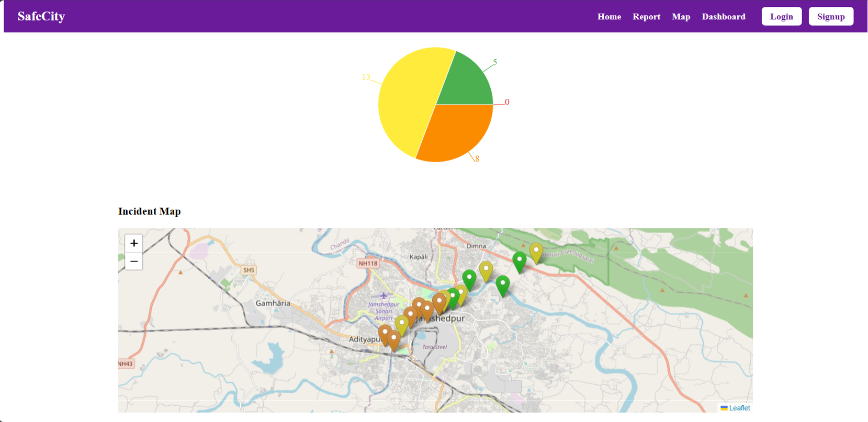This screenshot has width=868, height=422.
Task: Switch to the Dashboard page
Action: (723, 17)
